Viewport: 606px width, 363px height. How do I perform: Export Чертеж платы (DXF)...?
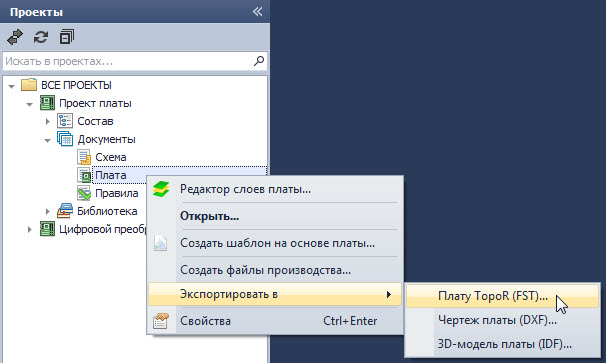pos(502,320)
